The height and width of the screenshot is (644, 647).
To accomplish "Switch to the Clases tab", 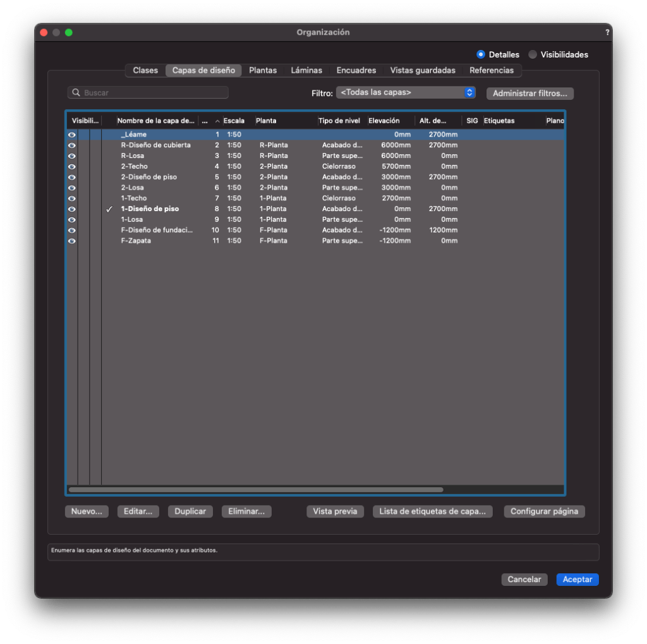I will click(x=145, y=70).
